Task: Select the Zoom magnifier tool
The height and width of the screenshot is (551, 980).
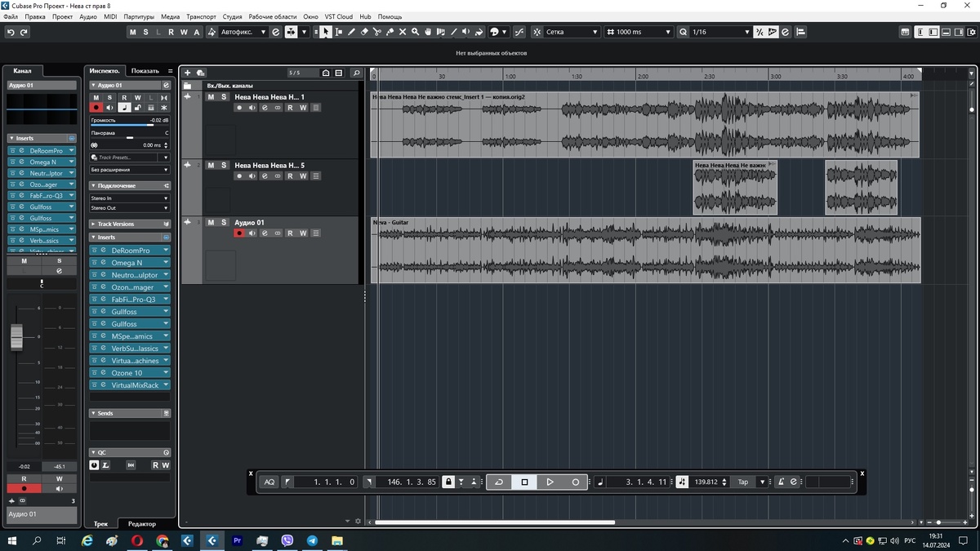Action: 415,32
